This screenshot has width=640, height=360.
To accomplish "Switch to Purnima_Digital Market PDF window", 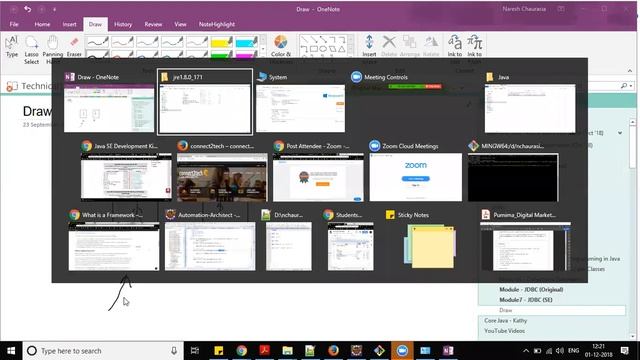I will pos(525,240).
